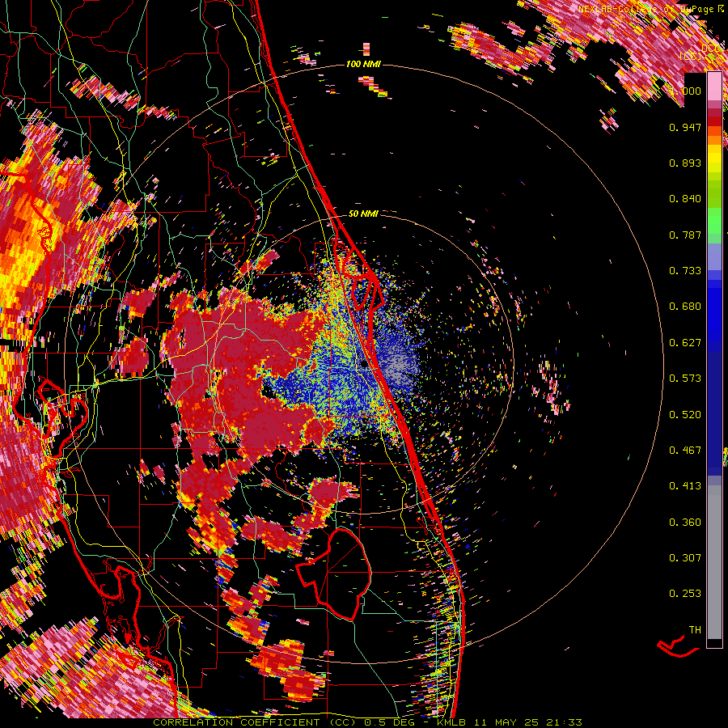Image resolution: width=728 pixels, height=728 pixels.
Task: Click the 0.413 scale value
Action: (x=685, y=486)
